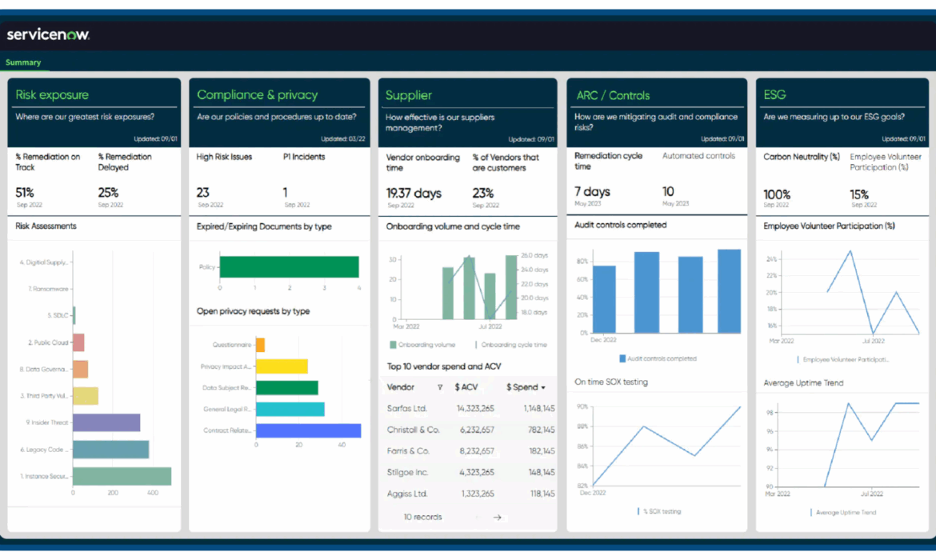Select the ESG card title
Screen dimensions: 936x560
(x=775, y=95)
